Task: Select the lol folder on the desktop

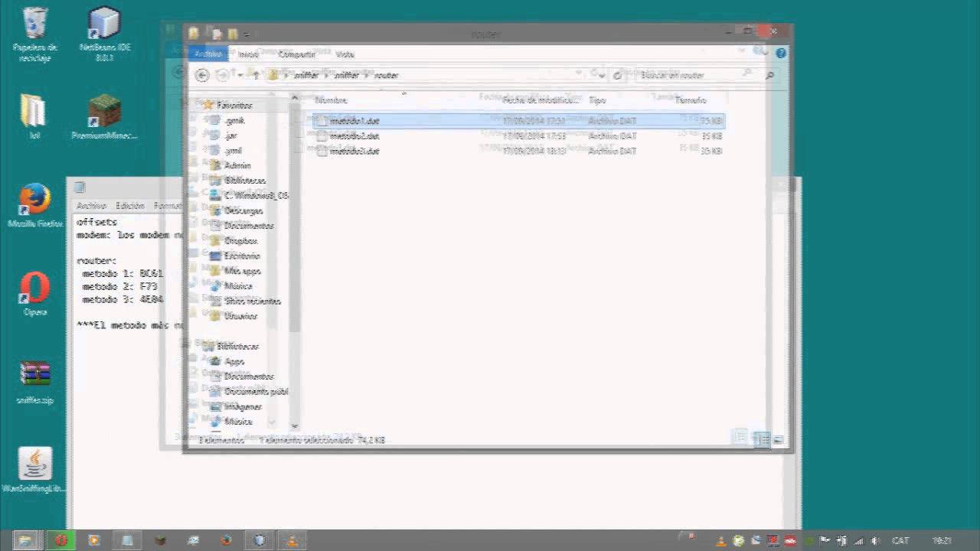Action: click(x=34, y=116)
